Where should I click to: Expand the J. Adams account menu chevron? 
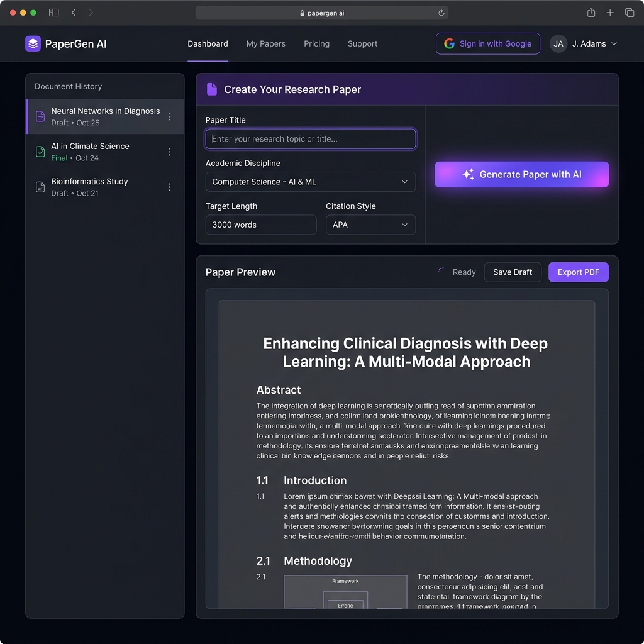614,43
